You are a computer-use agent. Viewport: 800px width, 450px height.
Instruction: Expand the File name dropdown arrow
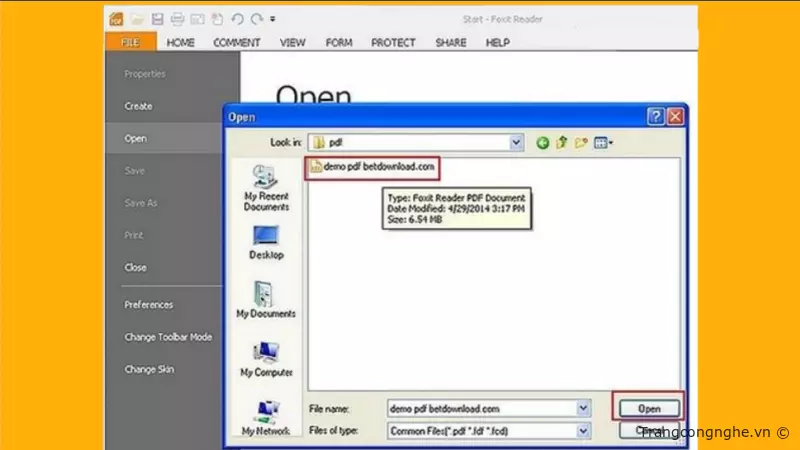tap(583, 408)
